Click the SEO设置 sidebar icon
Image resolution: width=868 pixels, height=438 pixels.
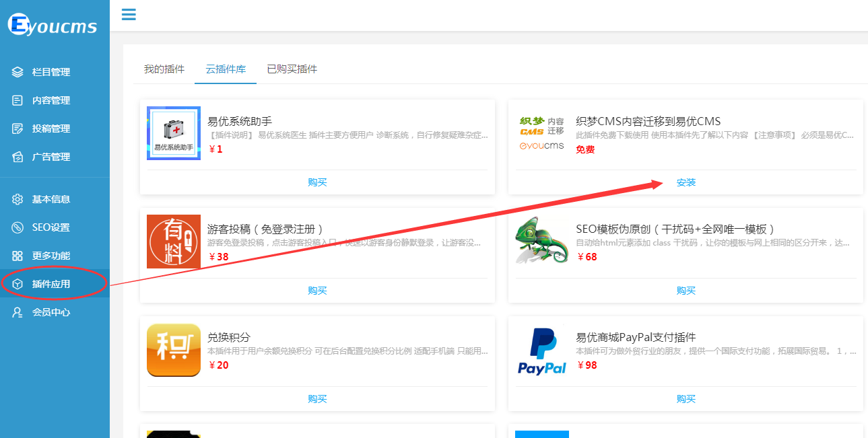point(18,227)
